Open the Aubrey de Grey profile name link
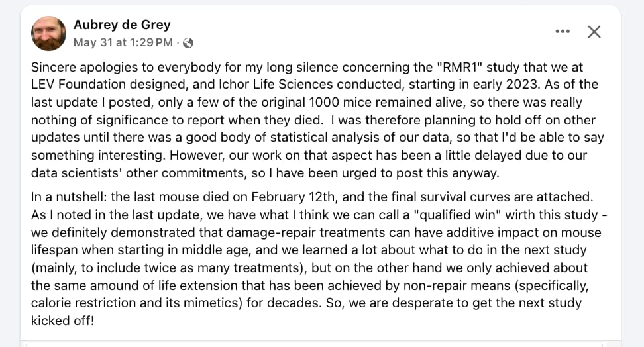Viewport: 644px width, 347px height. [x=122, y=25]
